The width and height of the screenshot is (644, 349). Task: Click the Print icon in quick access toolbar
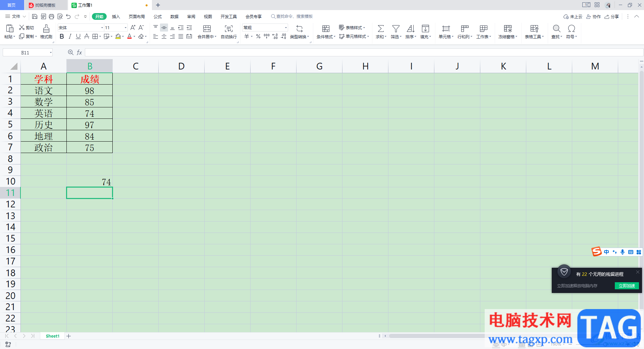pyautogui.click(x=51, y=16)
